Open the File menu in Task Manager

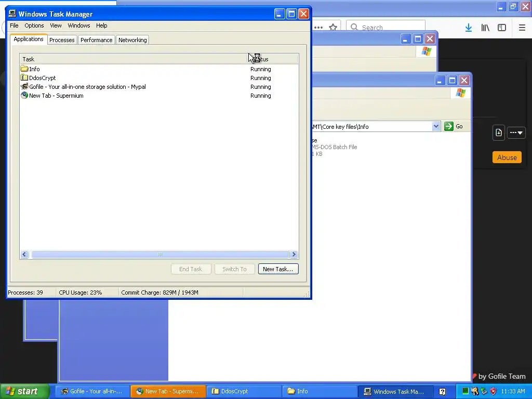14,25
